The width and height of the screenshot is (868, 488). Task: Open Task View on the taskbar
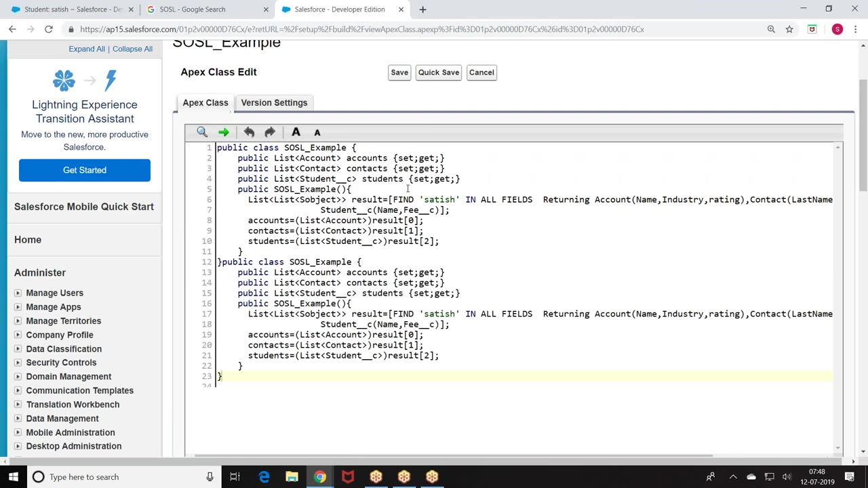[x=235, y=476]
